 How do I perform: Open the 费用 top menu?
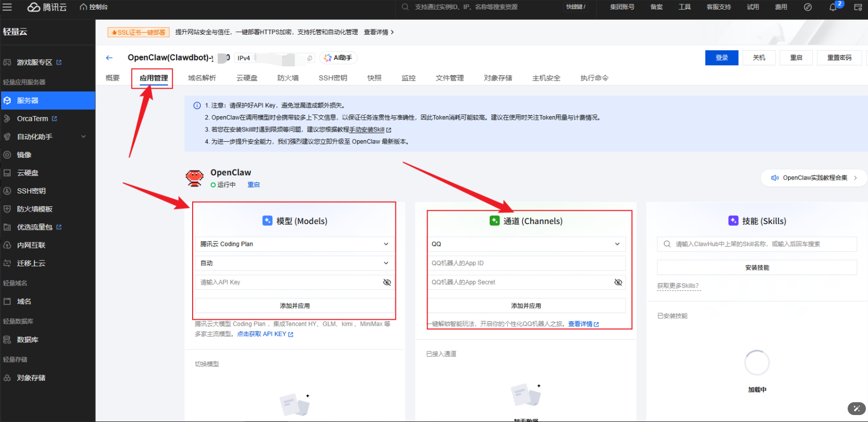pos(781,7)
